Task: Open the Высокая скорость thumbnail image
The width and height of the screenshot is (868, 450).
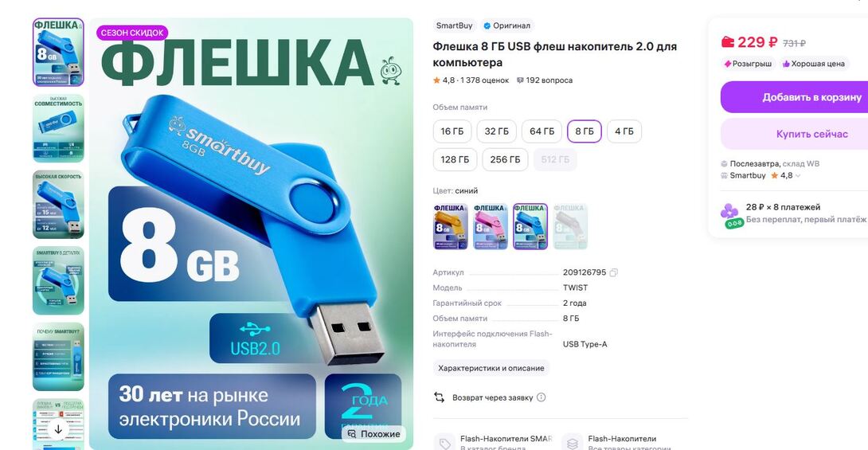Action: coord(58,204)
